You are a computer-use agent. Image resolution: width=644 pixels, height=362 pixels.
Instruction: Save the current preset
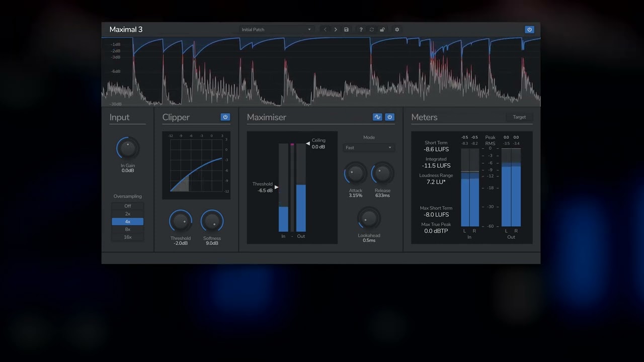pyautogui.click(x=346, y=30)
